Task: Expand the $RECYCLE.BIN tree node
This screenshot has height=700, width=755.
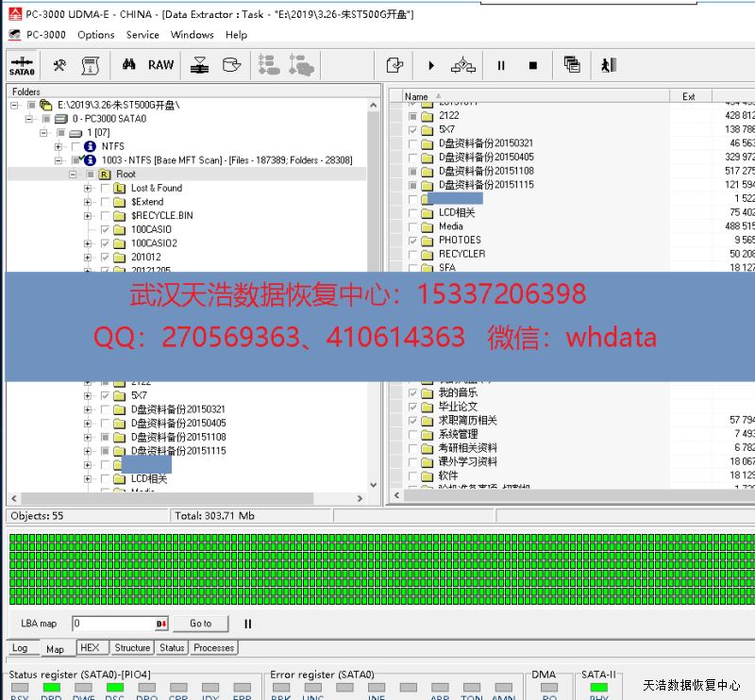Action: point(88,216)
